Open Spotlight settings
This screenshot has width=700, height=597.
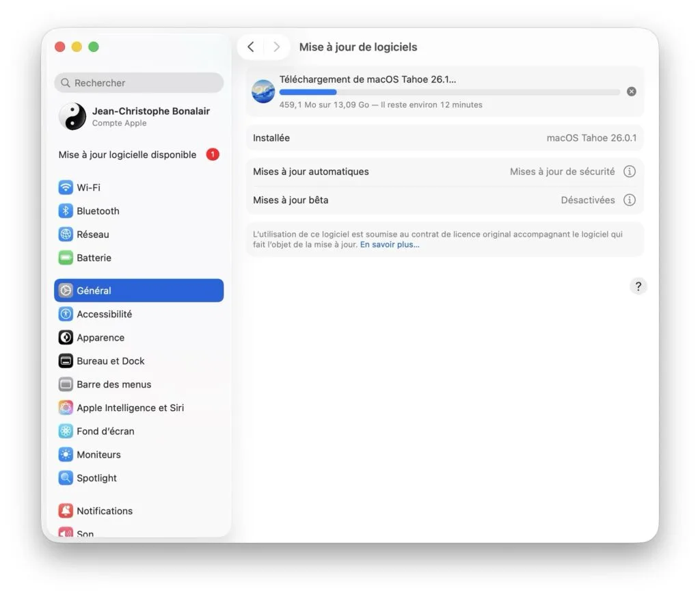(x=66, y=477)
